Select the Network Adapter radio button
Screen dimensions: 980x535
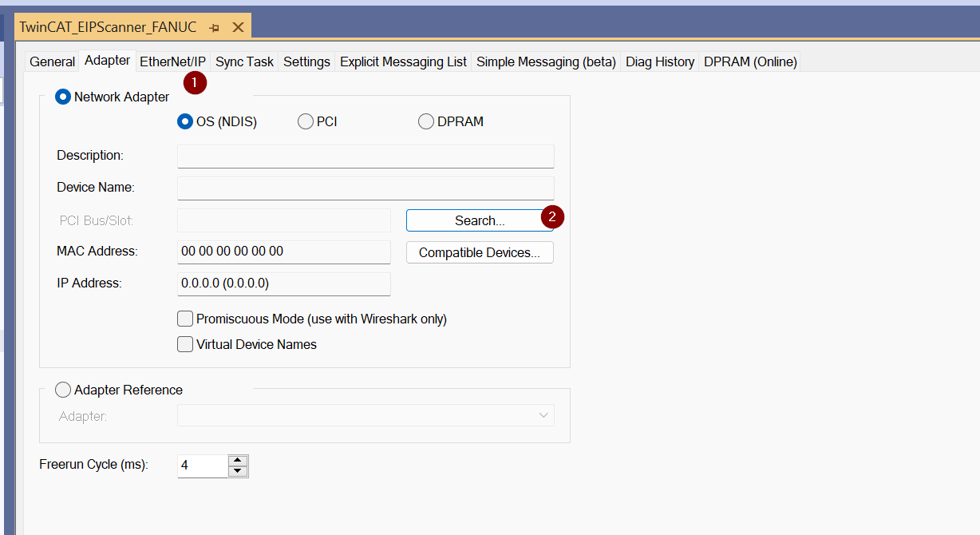(x=62, y=97)
